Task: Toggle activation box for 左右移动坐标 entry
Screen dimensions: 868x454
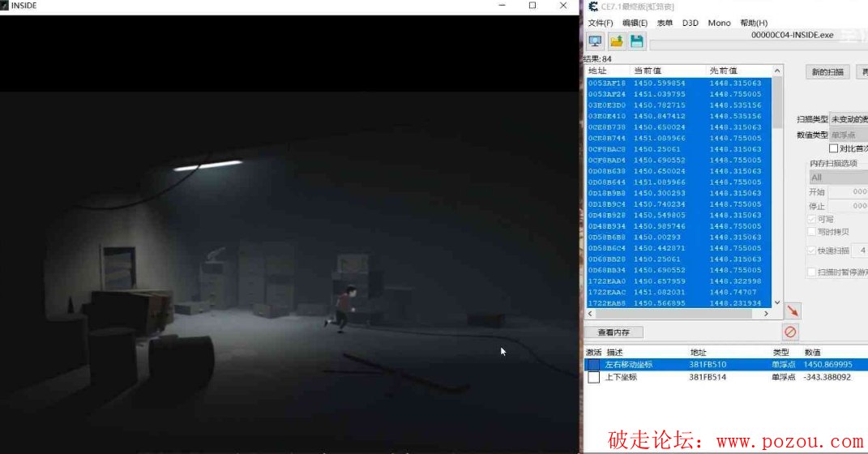Action: [x=593, y=364]
